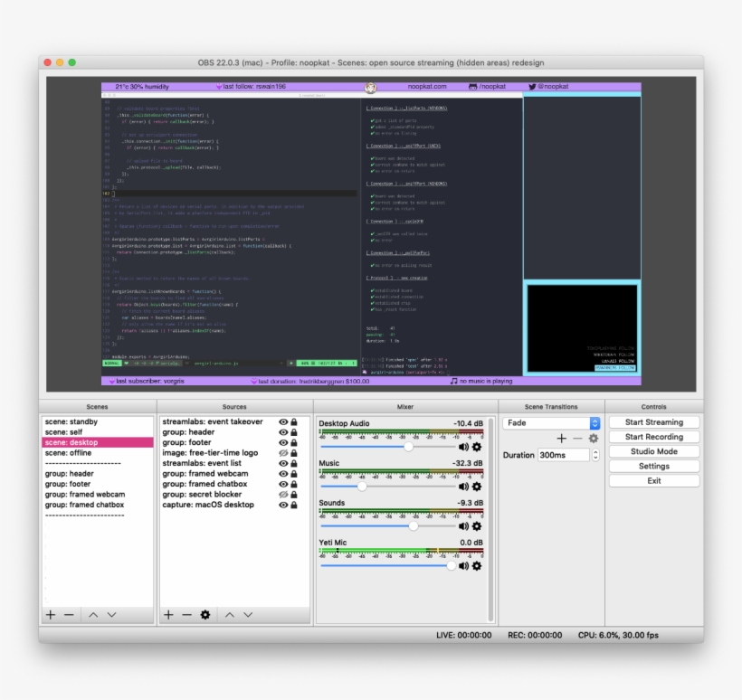Enable Studio Mode
742x700 pixels.
point(653,450)
